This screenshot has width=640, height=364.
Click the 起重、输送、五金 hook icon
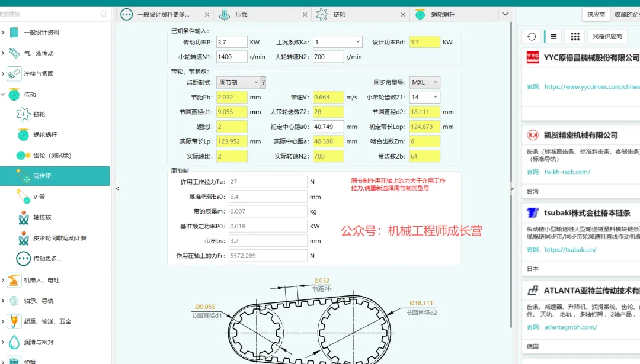14,321
